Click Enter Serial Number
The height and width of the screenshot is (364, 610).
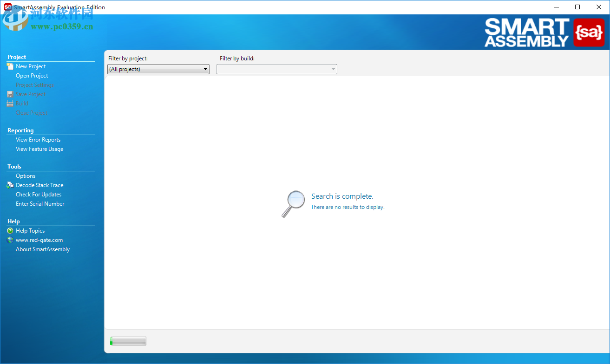click(40, 203)
